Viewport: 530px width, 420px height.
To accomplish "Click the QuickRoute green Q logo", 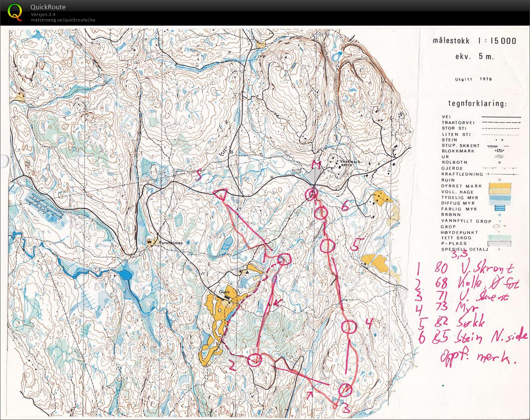I will click(x=15, y=12).
